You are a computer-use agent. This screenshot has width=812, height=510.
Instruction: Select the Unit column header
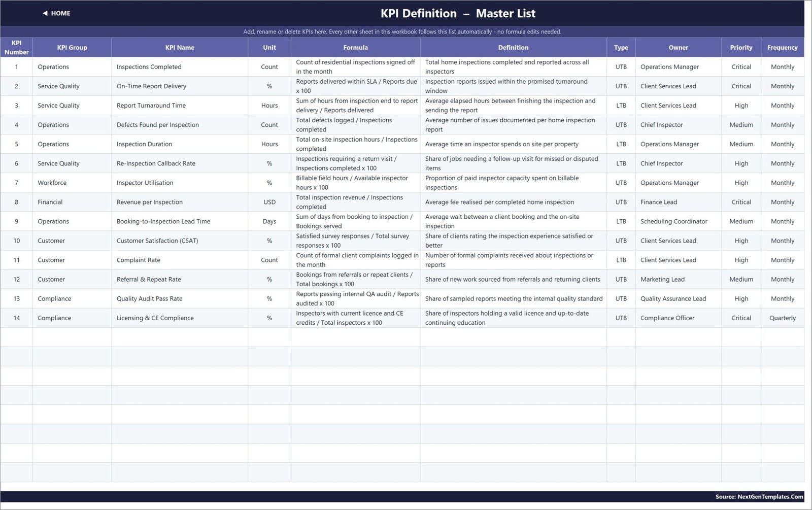pos(269,47)
